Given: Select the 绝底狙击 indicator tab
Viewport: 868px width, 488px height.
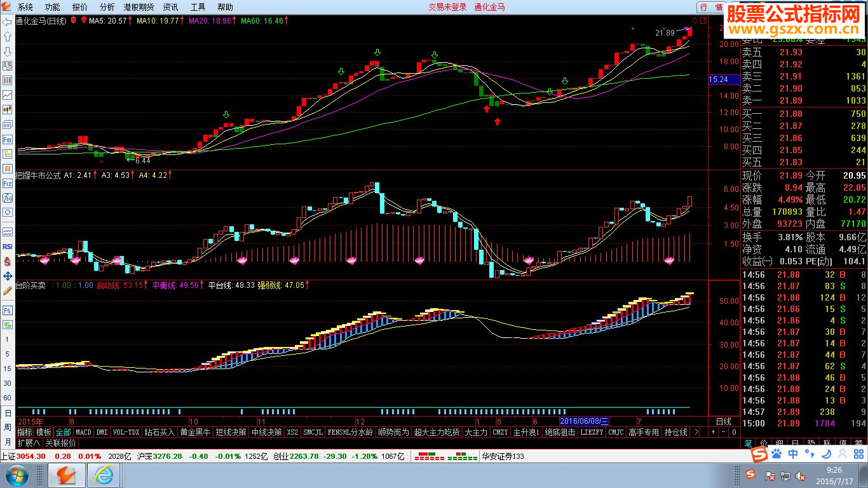Looking at the screenshot, I should (x=560, y=432).
